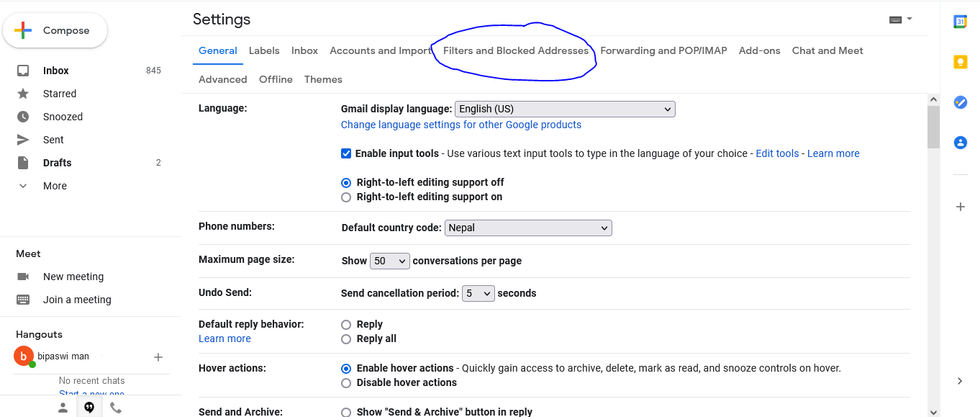
Task: Switch to the General settings tab
Action: (x=218, y=50)
